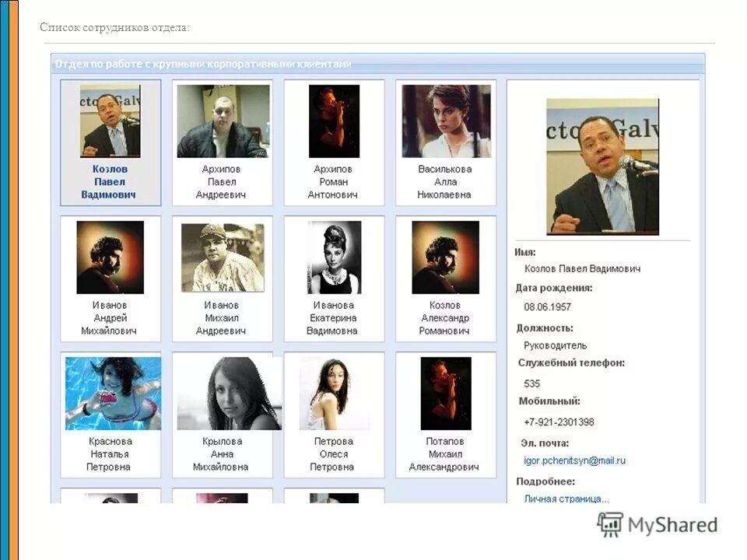Click the name value in details panel

[583, 268]
